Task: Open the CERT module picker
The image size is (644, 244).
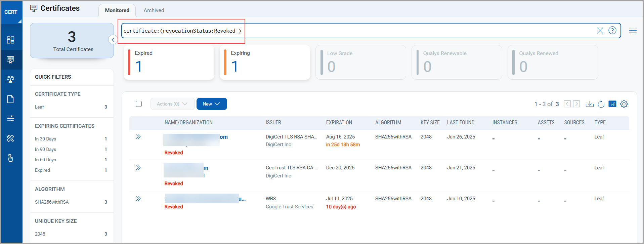Action: pos(12,12)
